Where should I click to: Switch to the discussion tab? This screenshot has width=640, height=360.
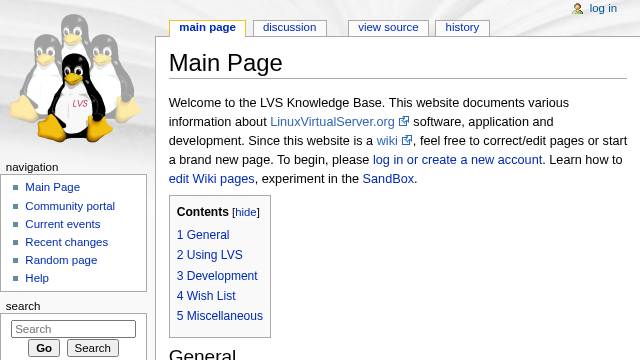(289, 28)
